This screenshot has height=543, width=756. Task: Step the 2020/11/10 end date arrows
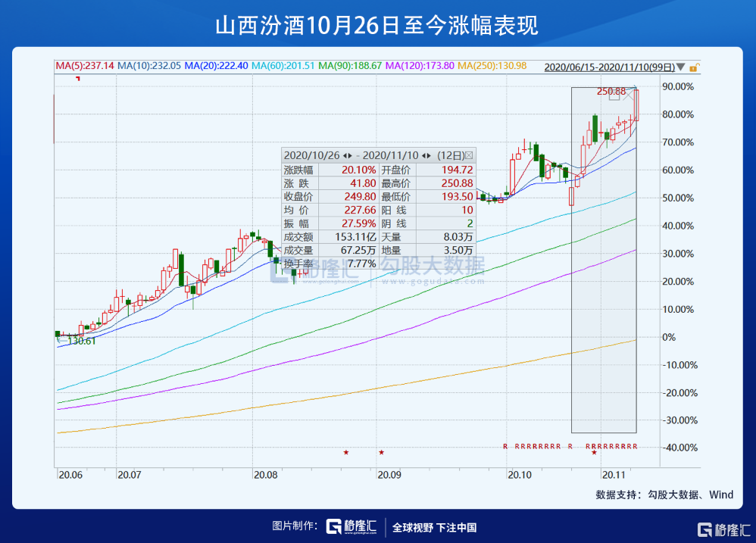click(426, 154)
